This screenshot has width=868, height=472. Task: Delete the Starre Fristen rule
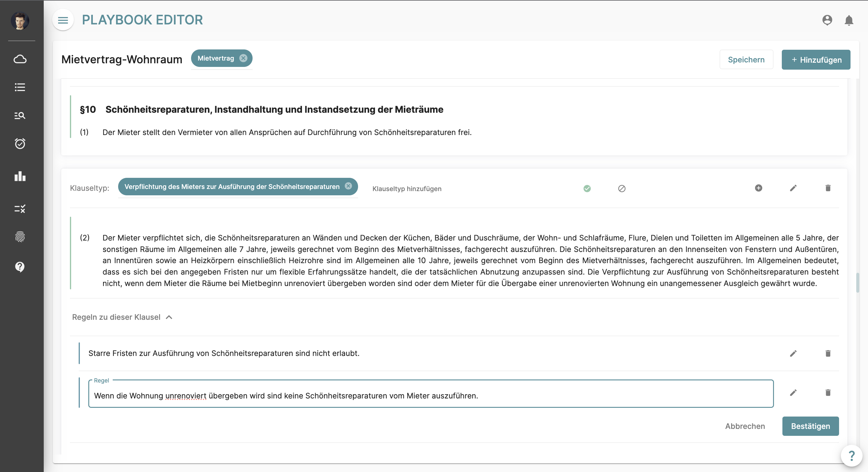point(828,354)
